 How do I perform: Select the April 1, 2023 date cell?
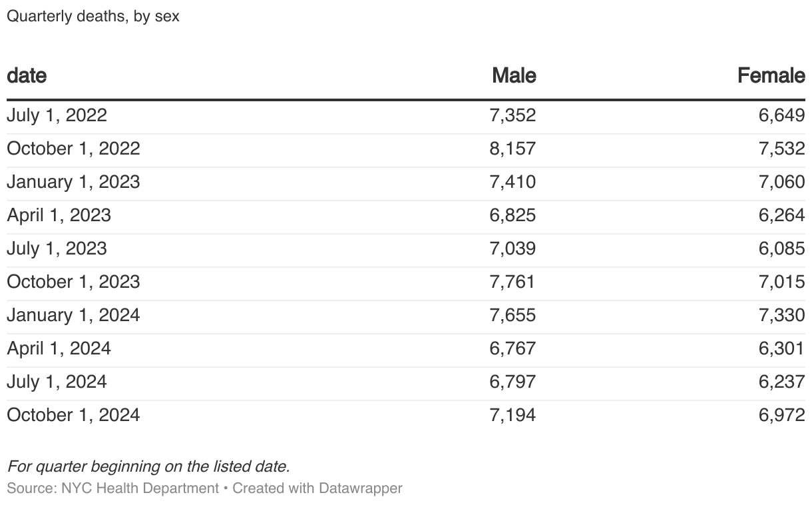(x=59, y=215)
